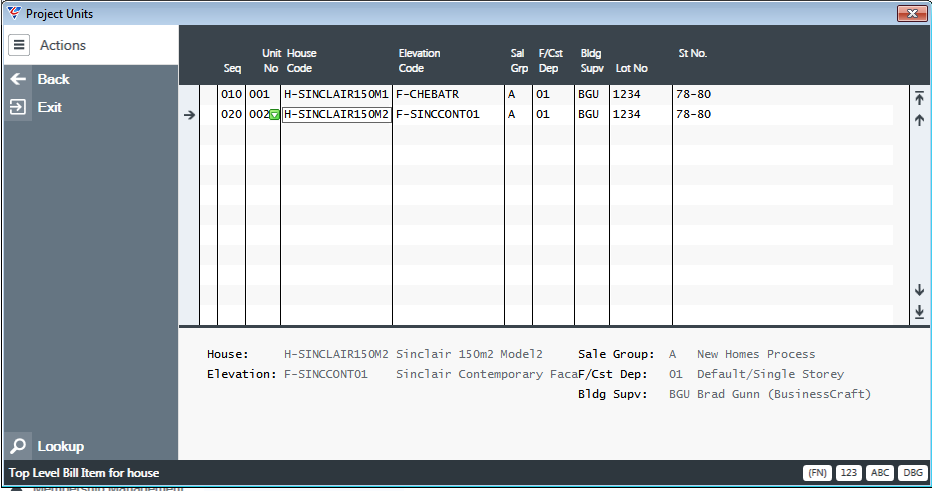
Task: Click Sal Grp A in row 010
Action: tap(518, 94)
